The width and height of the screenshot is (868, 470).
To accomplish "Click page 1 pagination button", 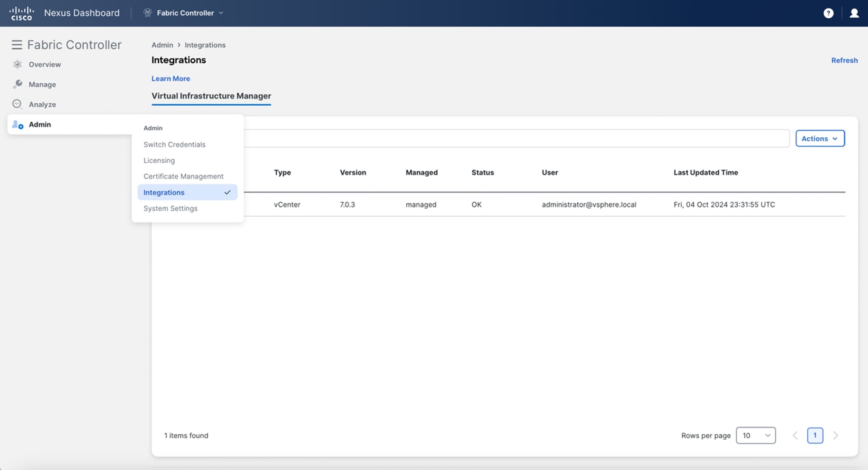I will pos(815,435).
